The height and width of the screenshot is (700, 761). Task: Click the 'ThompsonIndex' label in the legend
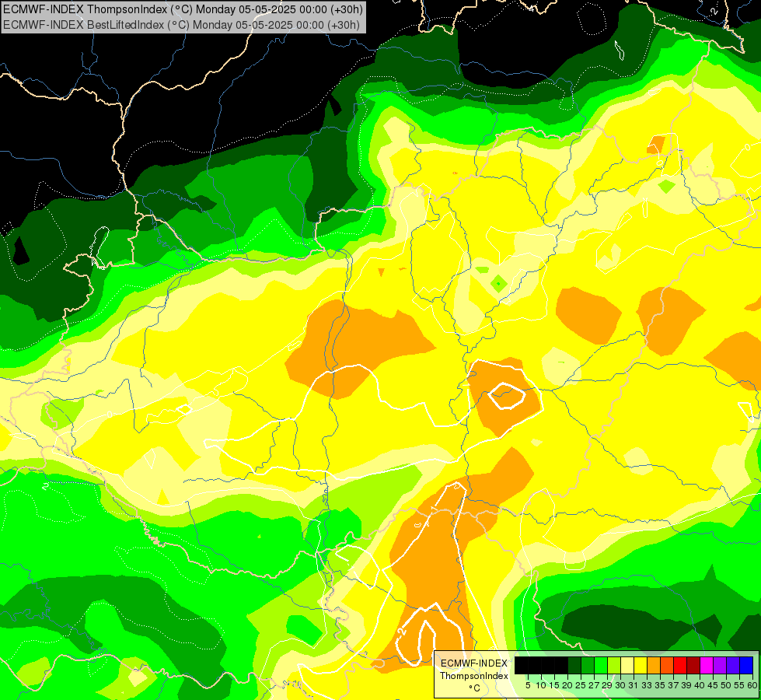[473, 676]
